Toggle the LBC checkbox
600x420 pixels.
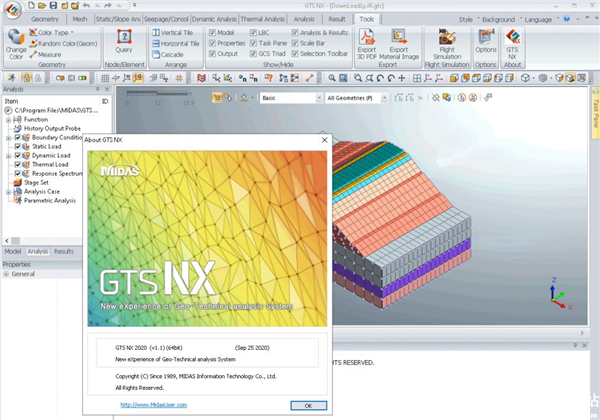[253, 33]
